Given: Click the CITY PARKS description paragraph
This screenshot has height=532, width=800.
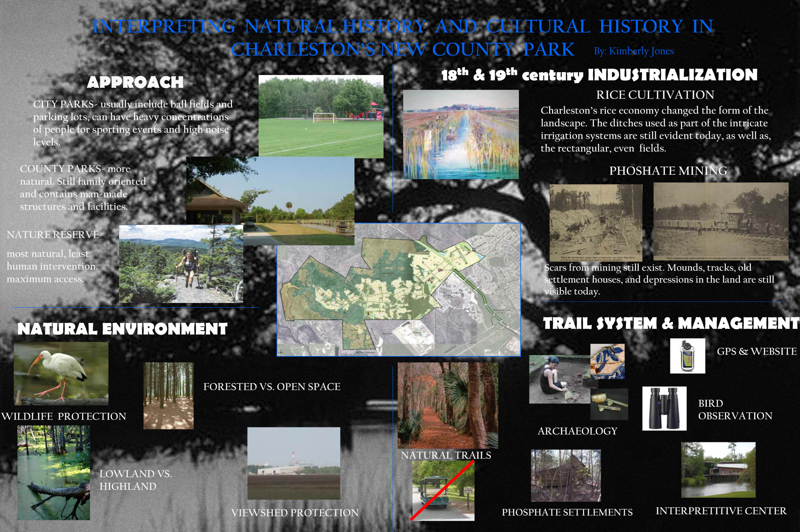Looking at the screenshot, I should (133, 123).
